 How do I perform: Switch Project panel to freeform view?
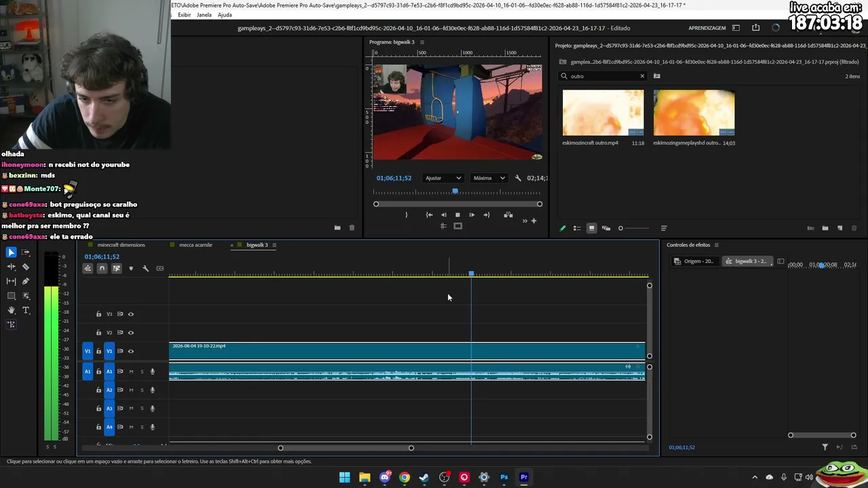point(606,228)
